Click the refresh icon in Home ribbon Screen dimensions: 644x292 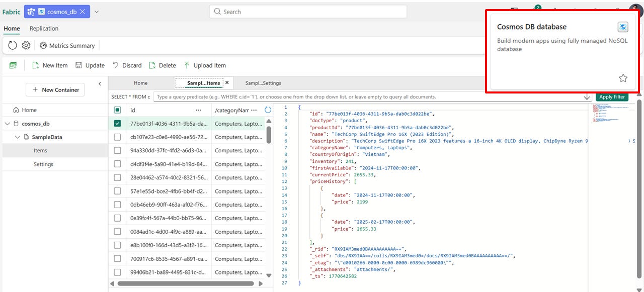click(13, 45)
